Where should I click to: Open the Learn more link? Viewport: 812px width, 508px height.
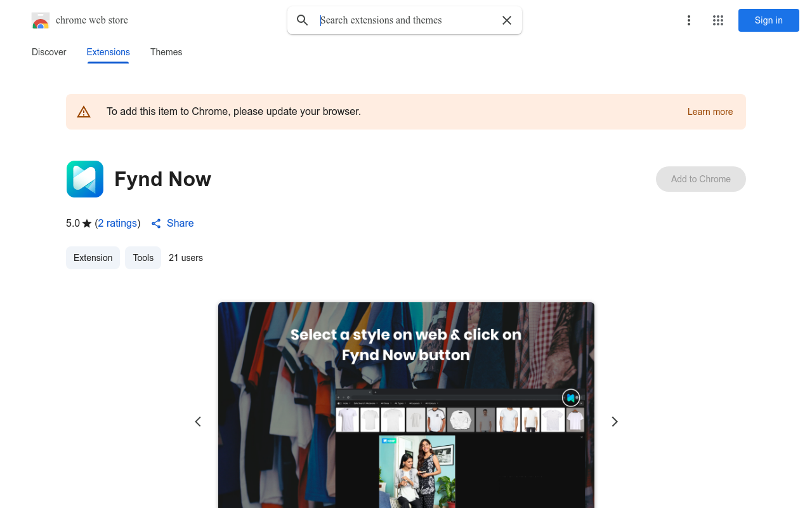tap(710, 112)
